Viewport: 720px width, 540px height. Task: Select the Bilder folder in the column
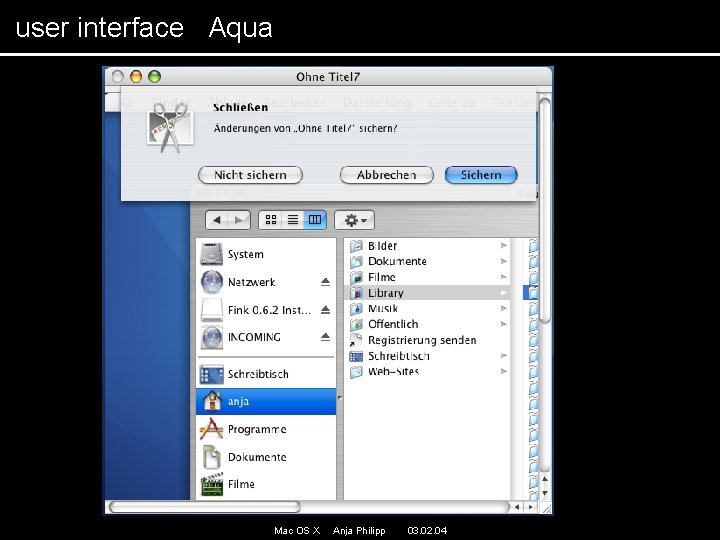tap(427, 246)
